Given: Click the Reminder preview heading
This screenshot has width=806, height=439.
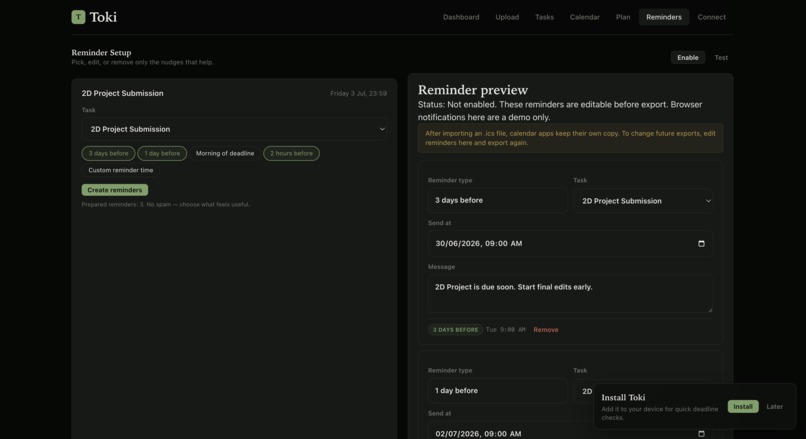Looking at the screenshot, I should tap(473, 90).
